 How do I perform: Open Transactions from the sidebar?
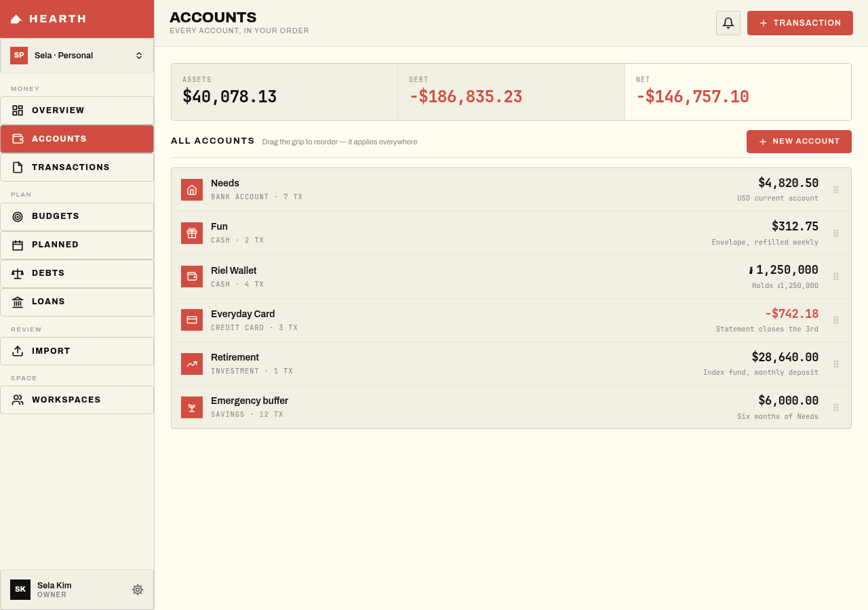(77, 167)
